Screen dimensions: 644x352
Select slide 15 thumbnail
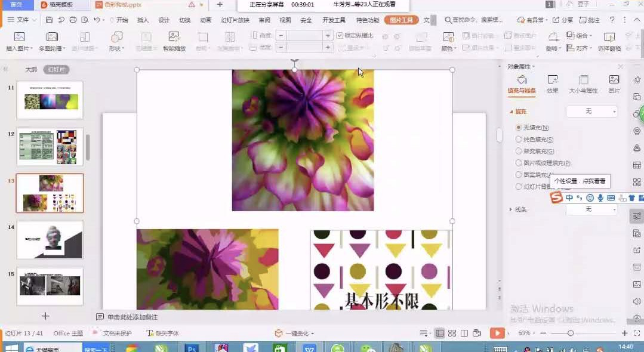click(x=50, y=286)
